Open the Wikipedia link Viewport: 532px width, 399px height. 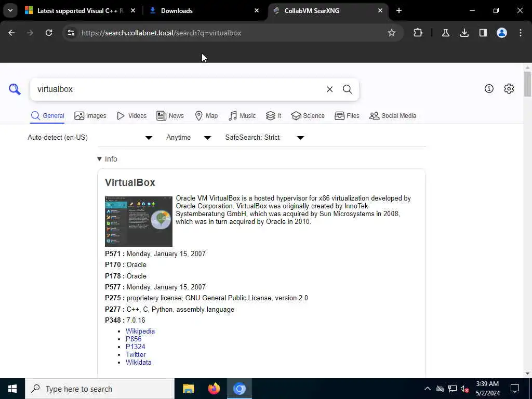140,331
